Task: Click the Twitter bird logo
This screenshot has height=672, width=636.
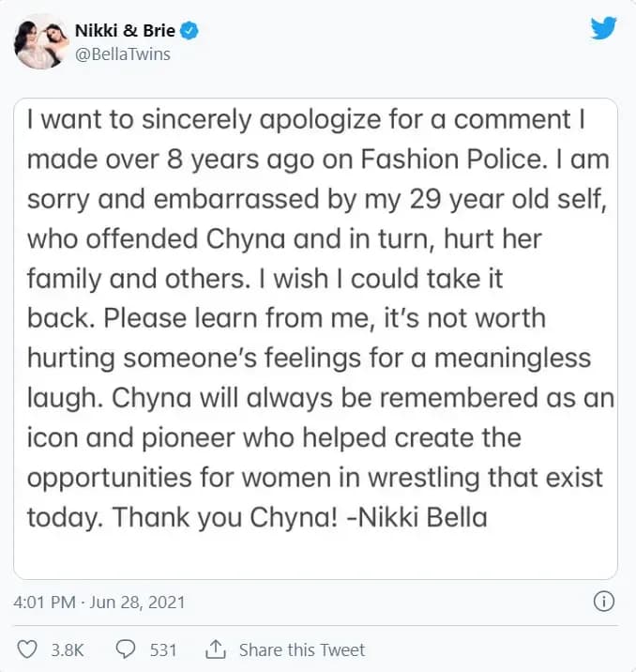Action: 603,28
